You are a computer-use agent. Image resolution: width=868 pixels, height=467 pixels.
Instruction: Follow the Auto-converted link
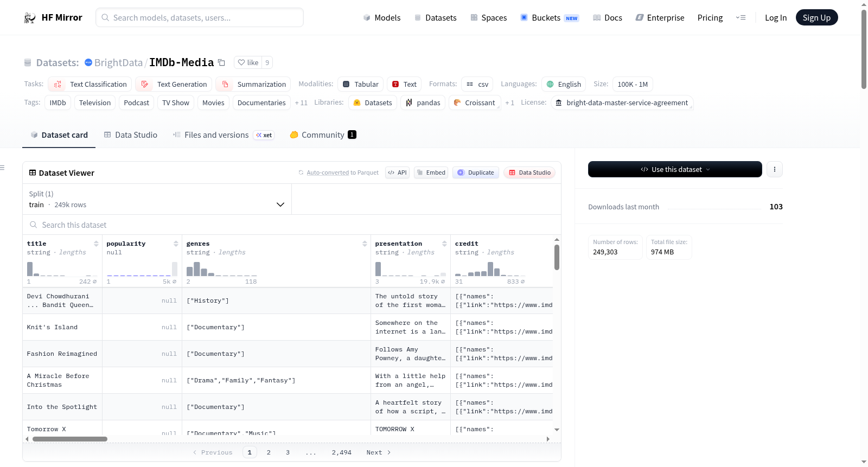[328, 172]
